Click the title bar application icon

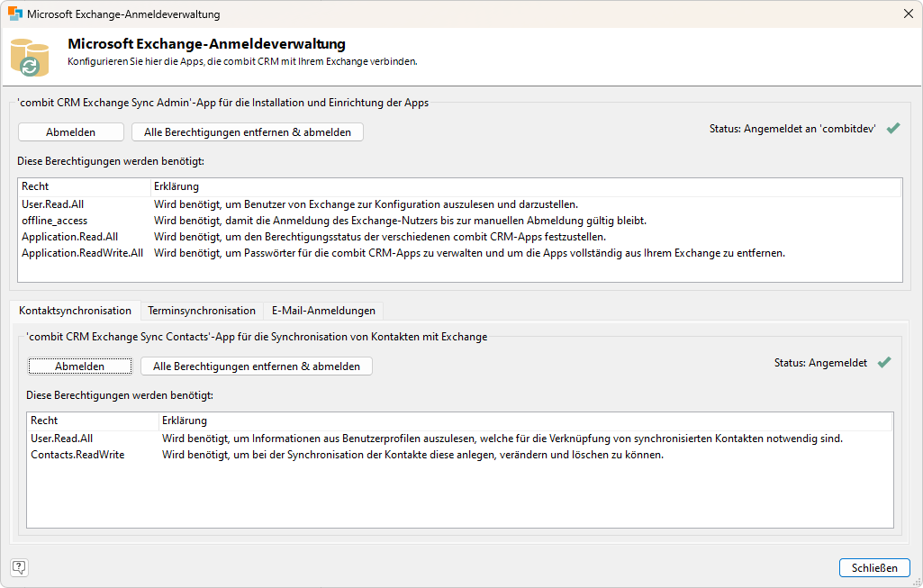click(15, 14)
